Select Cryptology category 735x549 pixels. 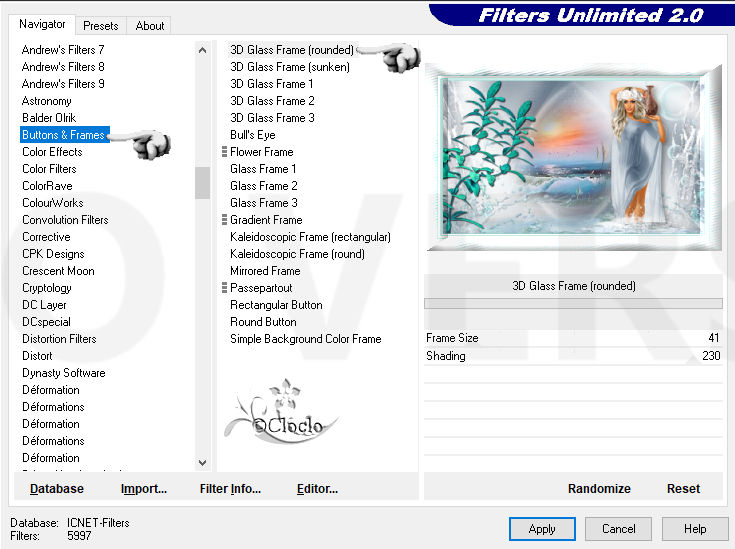(46, 288)
